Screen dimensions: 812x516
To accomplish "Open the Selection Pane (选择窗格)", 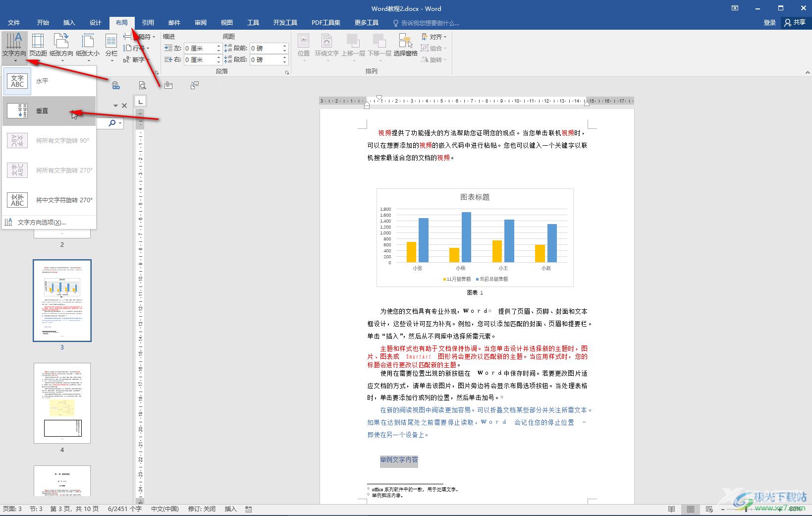I will click(x=406, y=46).
